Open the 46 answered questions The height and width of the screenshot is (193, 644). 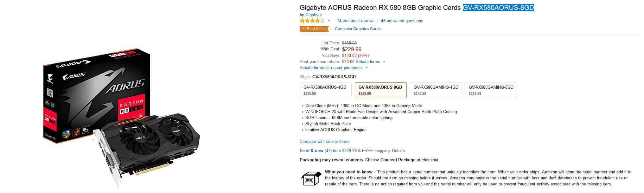click(402, 21)
